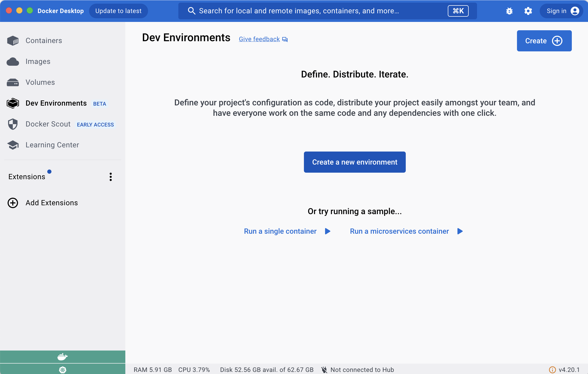This screenshot has height=374, width=588.
Task: Click the BETA badge
Action: 100,104
